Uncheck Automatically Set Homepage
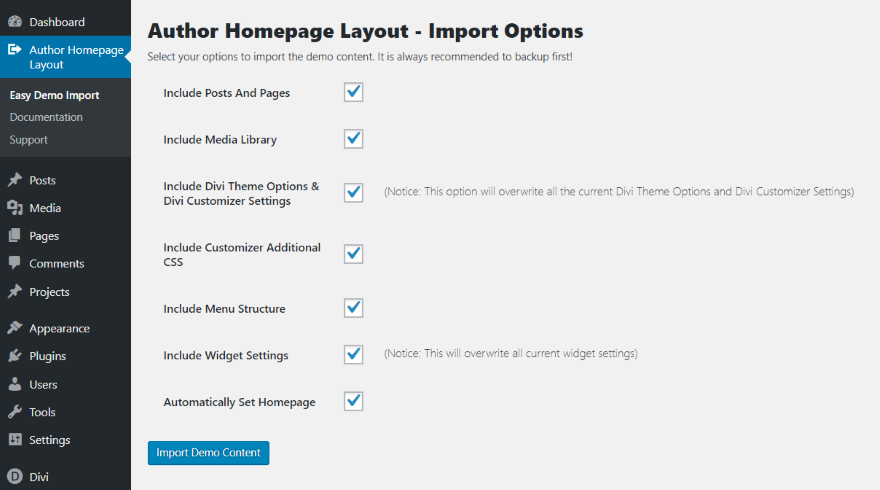This screenshot has width=880, height=490. point(353,401)
